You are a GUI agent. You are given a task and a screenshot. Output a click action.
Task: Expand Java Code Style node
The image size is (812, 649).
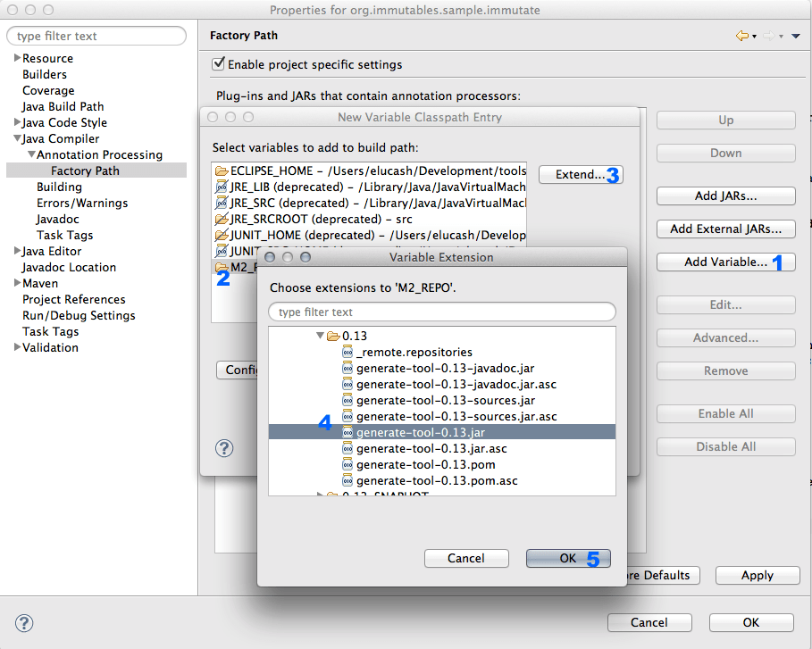17,122
